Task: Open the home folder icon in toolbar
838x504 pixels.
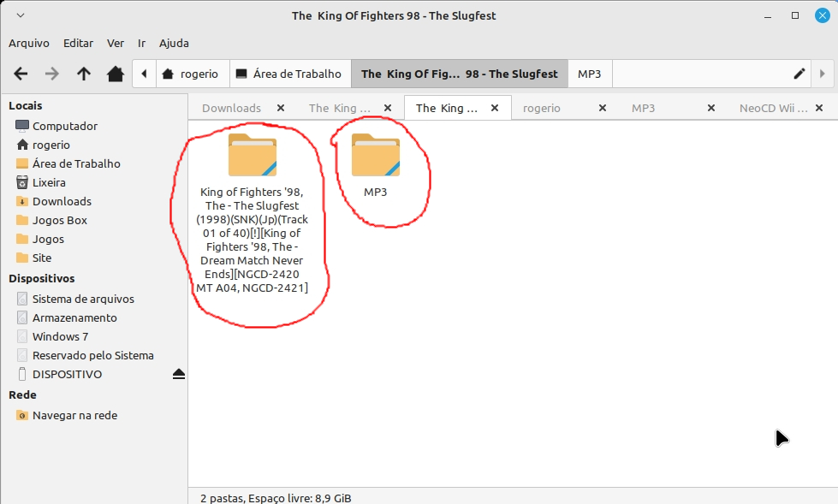Action: click(116, 74)
